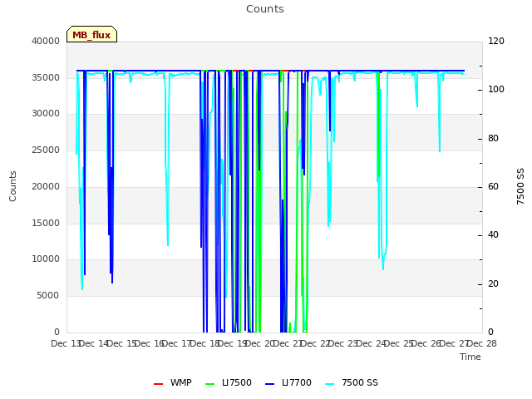Click the 5000 tick on left axis

point(48,296)
